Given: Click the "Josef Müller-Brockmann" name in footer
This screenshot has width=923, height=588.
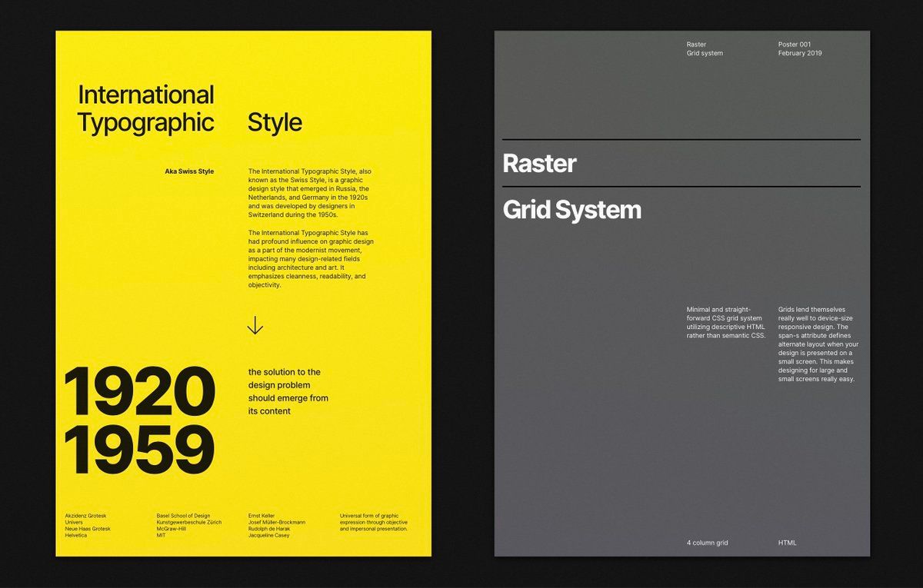Looking at the screenshot, I should pyautogui.click(x=277, y=522).
